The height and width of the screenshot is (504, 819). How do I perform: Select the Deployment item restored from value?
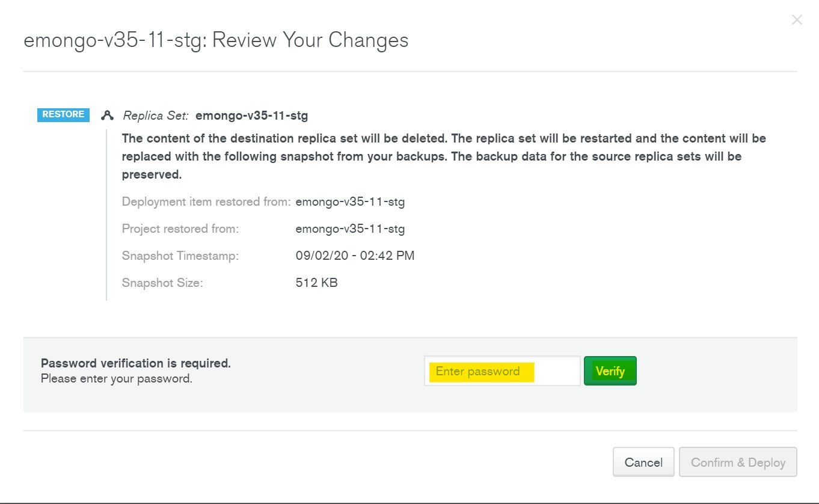tap(350, 202)
